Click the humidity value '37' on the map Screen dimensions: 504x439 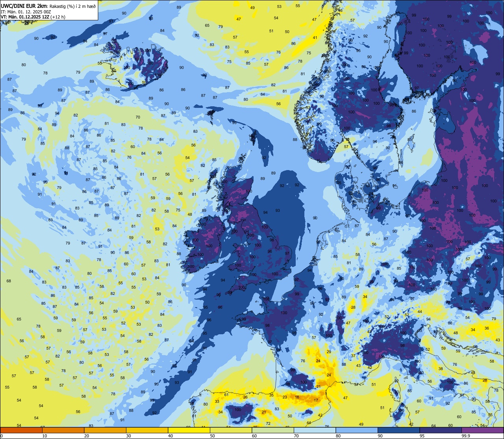point(353,356)
